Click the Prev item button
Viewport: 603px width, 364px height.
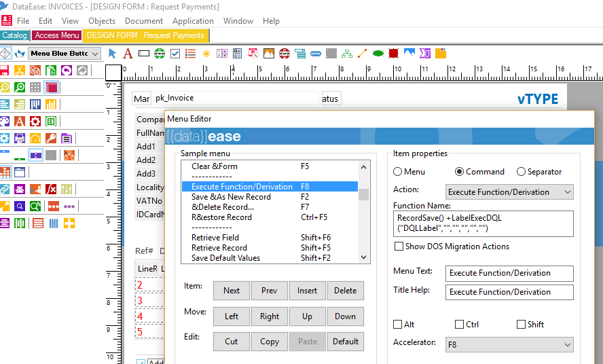tap(269, 291)
